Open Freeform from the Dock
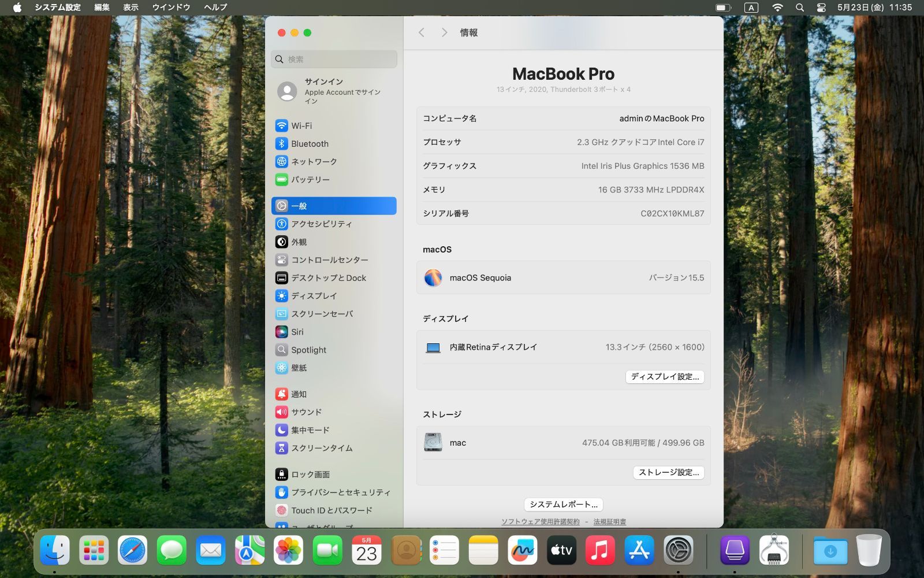 (x=522, y=550)
